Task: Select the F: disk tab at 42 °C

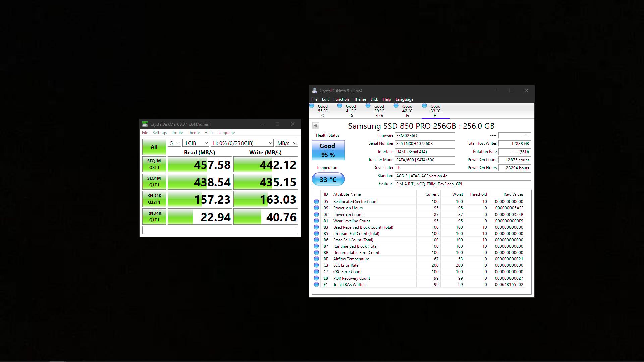Action: coord(407,111)
